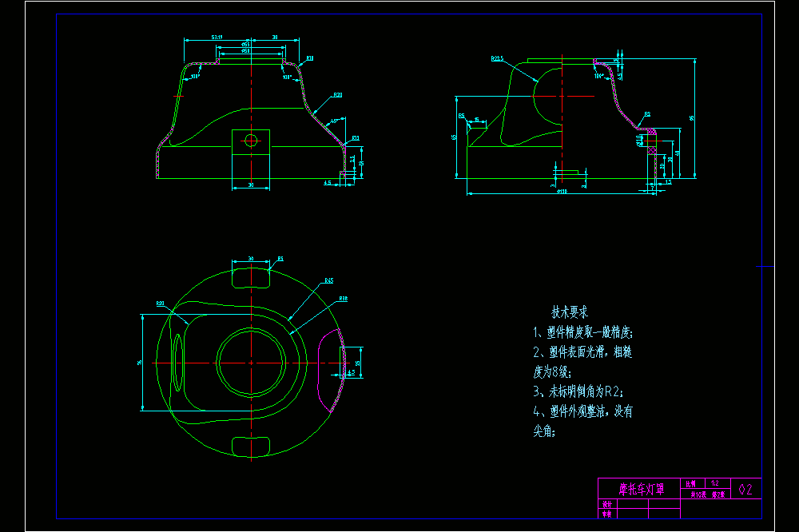Select the 审核 cell in title block

click(607, 514)
